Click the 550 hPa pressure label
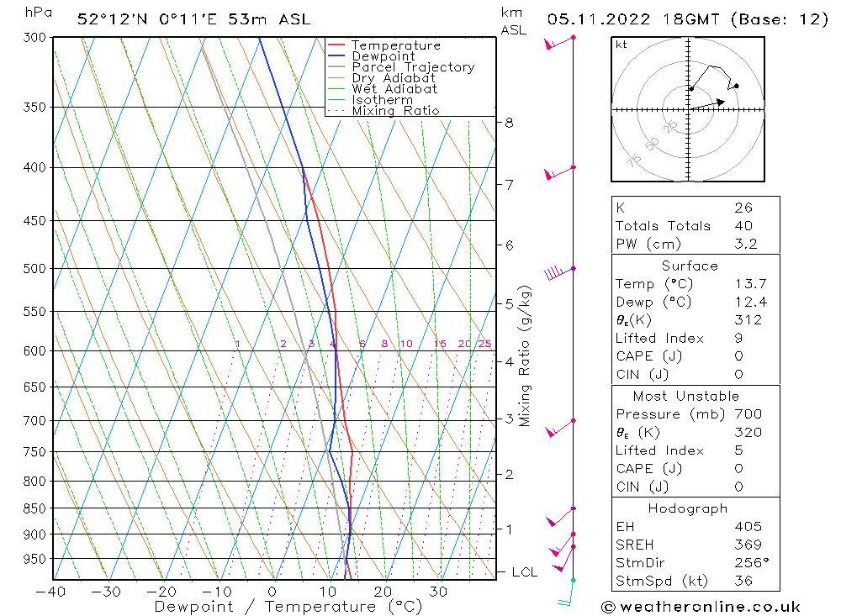Image resolution: width=841 pixels, height=616 pixels. coord(34,312)
